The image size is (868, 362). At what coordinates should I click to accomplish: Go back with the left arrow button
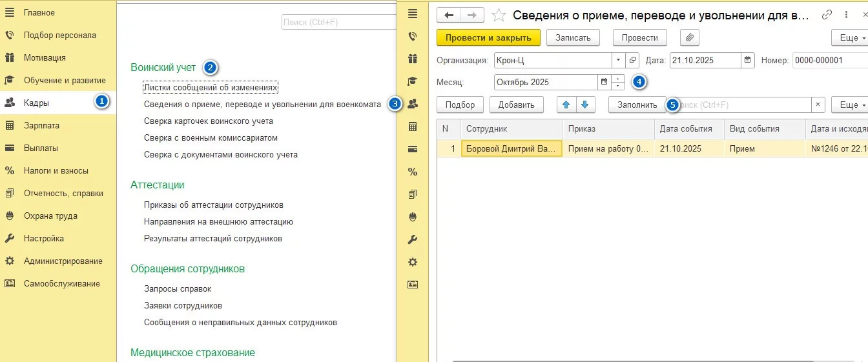tap(449, 15)
